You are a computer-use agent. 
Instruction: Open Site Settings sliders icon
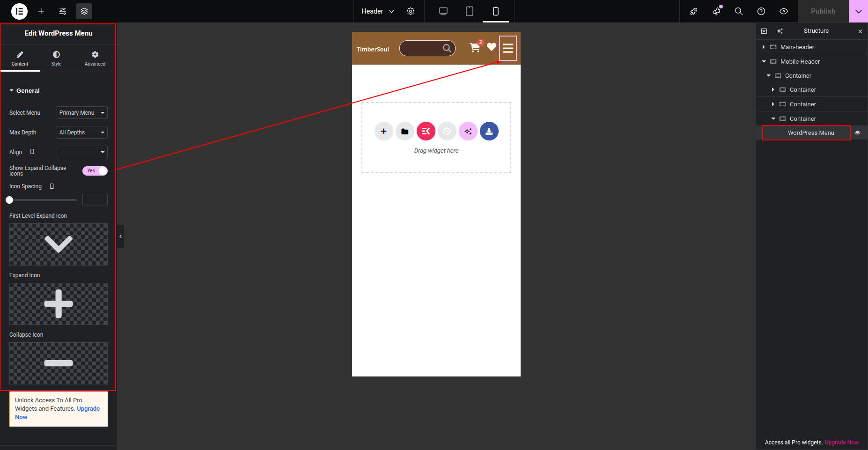[63, 11]
